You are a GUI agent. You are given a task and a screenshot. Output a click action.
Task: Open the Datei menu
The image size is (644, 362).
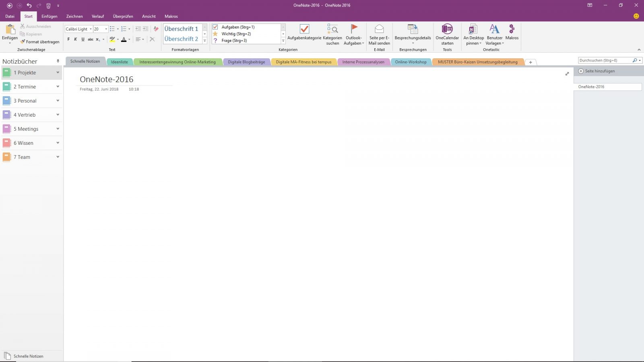[10, 16]
